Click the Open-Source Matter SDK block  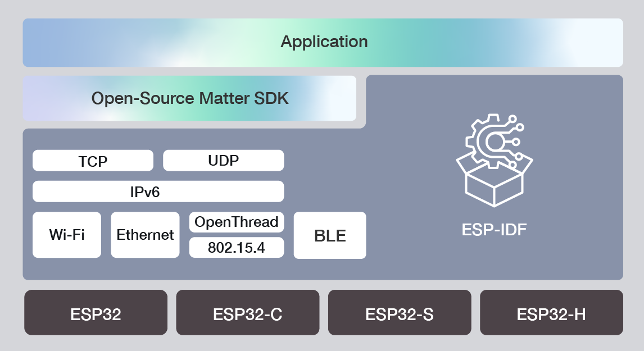[x=189, y=98]
